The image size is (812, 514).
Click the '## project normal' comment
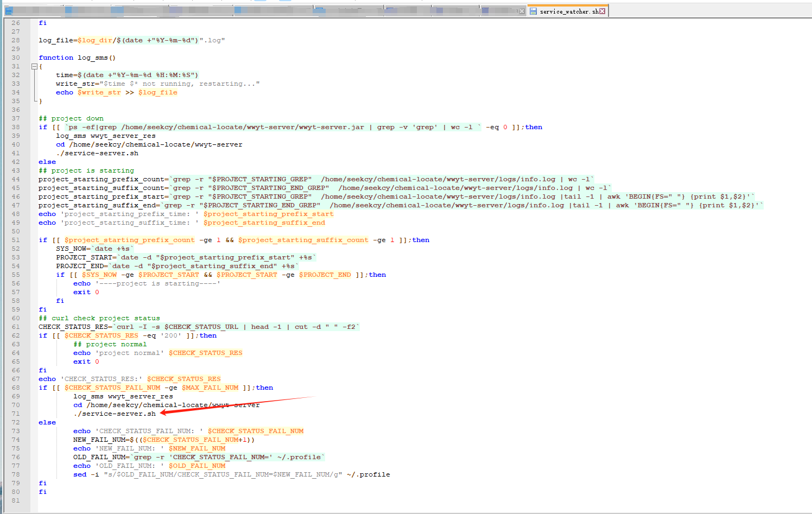(x=110, y=344)
